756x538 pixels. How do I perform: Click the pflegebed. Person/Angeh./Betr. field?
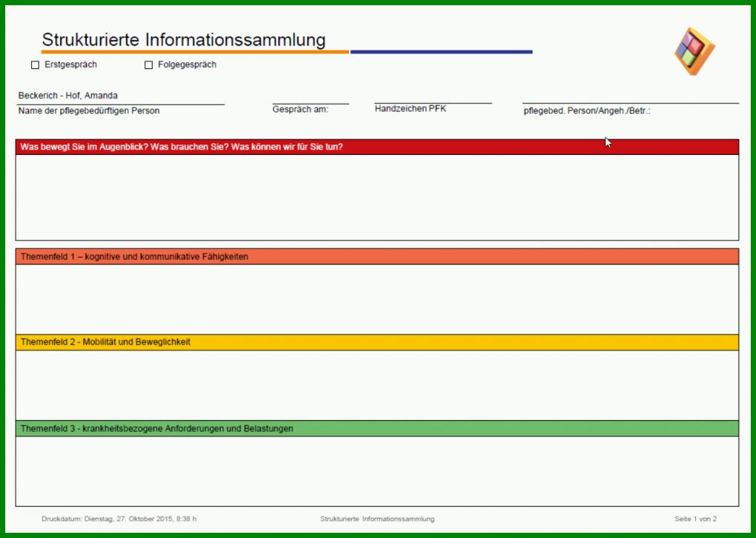tap(630, 96)
